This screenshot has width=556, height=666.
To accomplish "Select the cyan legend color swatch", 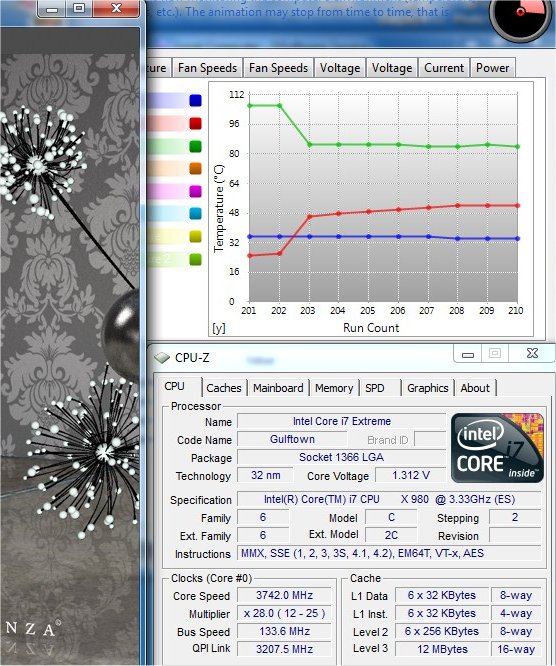I will tap(195, 214).
